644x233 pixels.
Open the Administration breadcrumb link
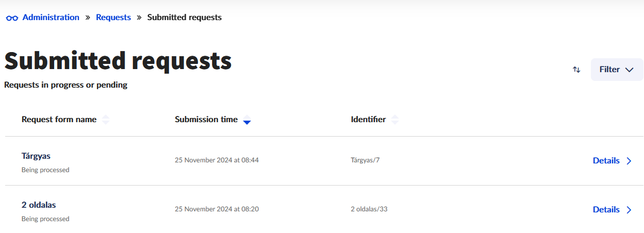(x=51, y=18)
